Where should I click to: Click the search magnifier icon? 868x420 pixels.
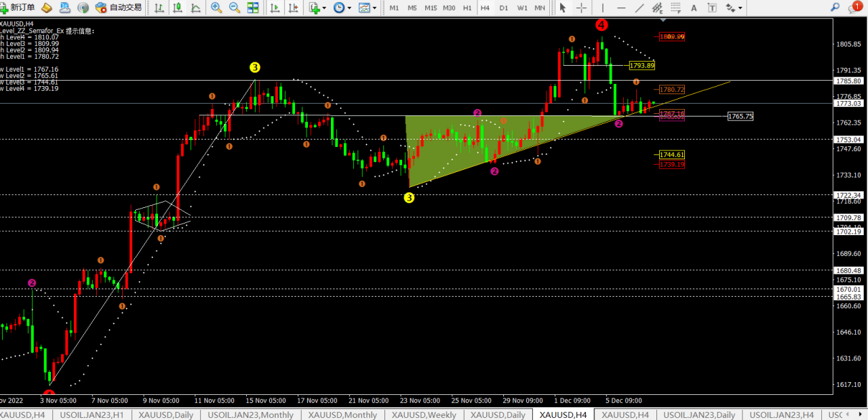(835, 7)
